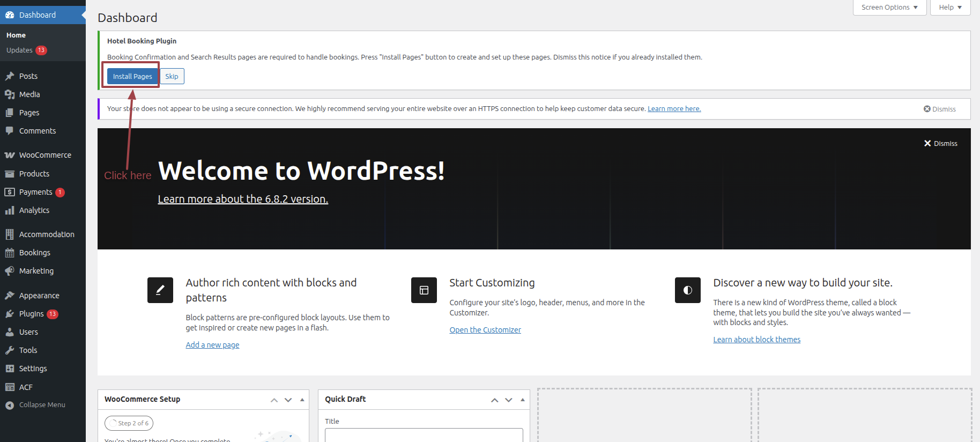This screenshot has height=442, width=980.
Task: Click the Settings sliders icon
Action: click(x=10, y=369)
